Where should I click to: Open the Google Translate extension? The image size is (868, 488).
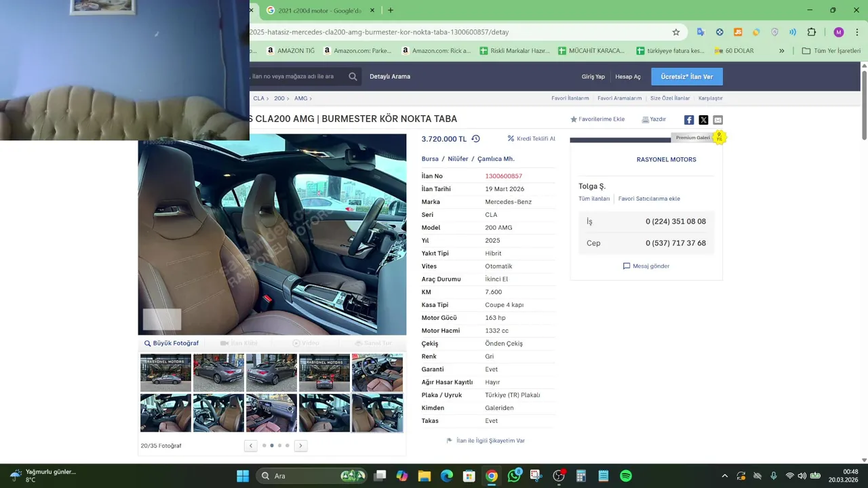(x=701, y=32)
